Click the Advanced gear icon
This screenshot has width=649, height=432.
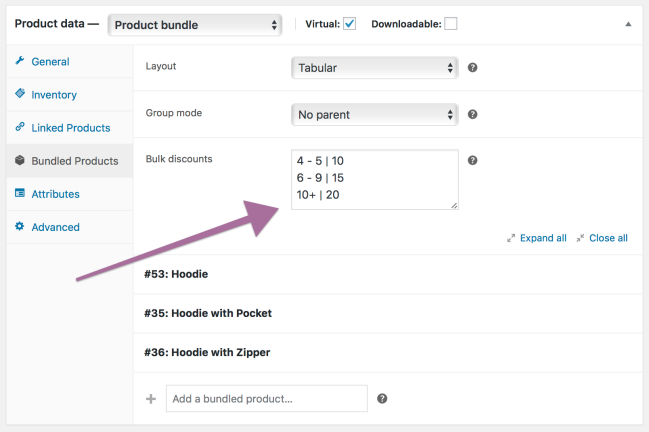20,227
